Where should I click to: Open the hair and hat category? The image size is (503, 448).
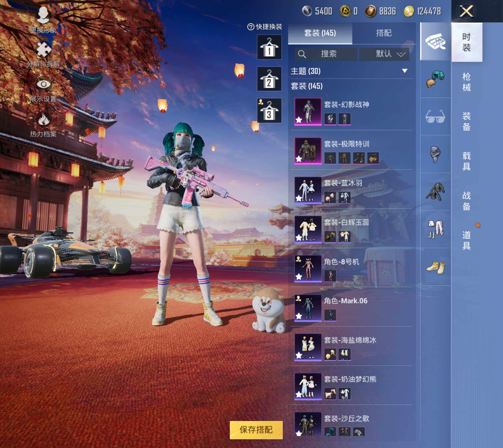click(435, 79)
